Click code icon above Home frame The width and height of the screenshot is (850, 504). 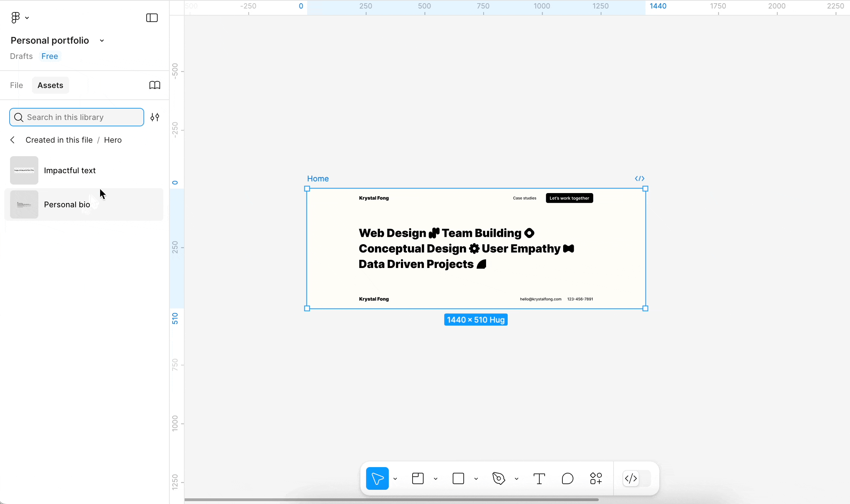click(x=639, y=179)
